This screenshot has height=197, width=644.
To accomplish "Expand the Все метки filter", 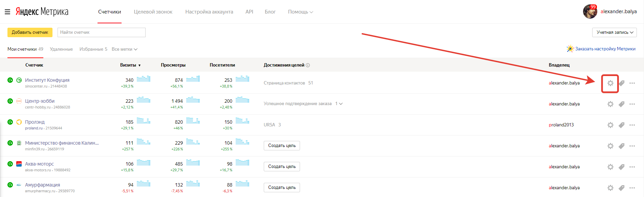I will pyautogui.click(x=124, y=49).
